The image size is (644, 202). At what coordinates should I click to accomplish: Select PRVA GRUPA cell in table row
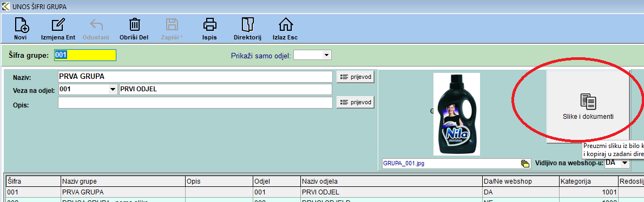point(123,192)
